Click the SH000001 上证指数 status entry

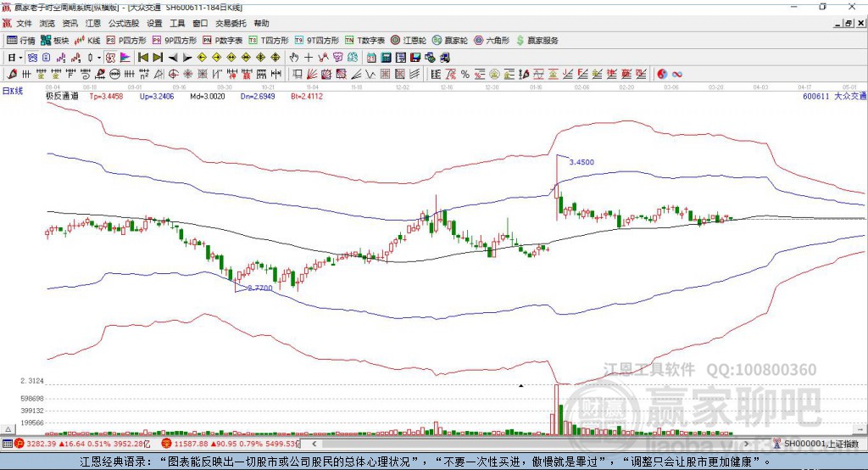[x=816, y=444]
